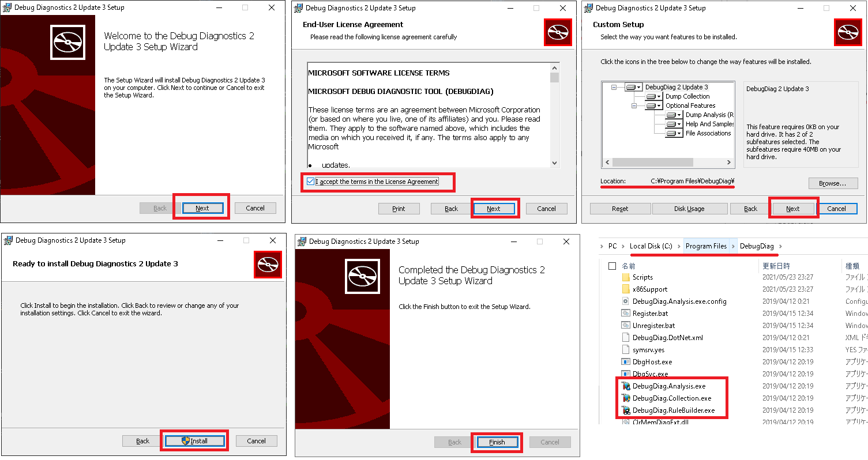
Task: Click the license text scrollbar up arrow
Action: click(555, 67)
